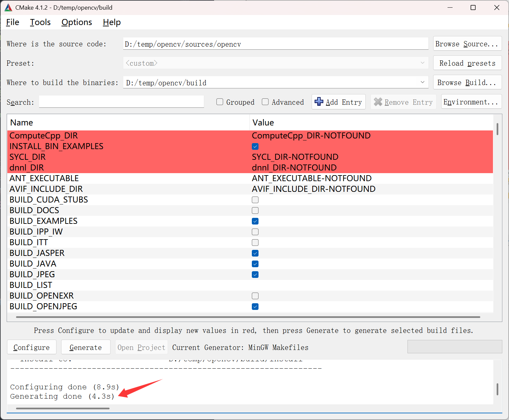
Task: Click the CMake logo in title bar
Action: 8,7
